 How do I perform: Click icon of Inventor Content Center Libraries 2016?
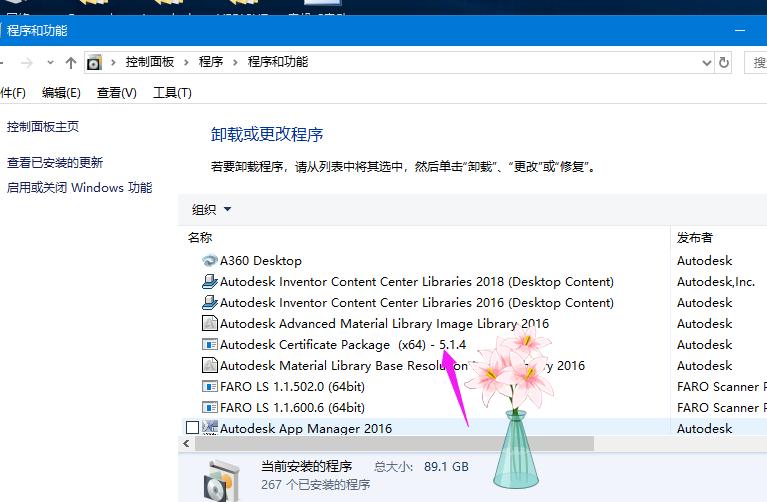pos(209,303)
